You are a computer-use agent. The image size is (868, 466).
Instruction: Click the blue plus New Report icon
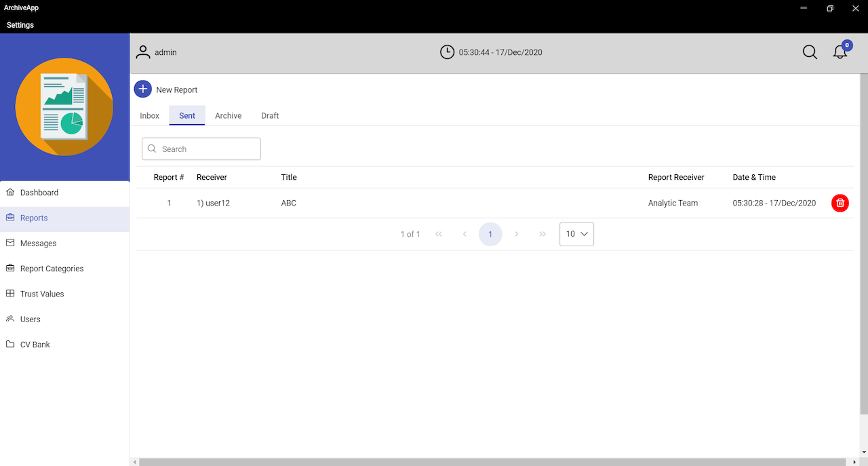143,90
